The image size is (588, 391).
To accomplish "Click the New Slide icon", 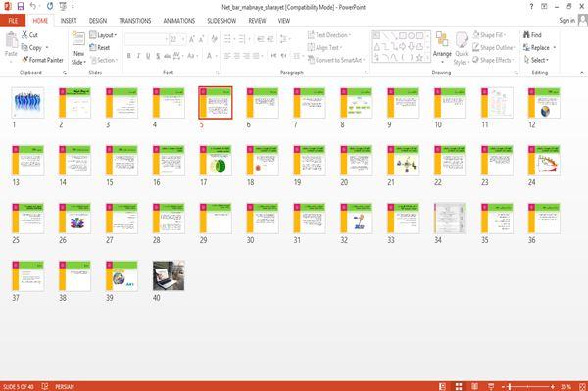I will click(78, 38).
